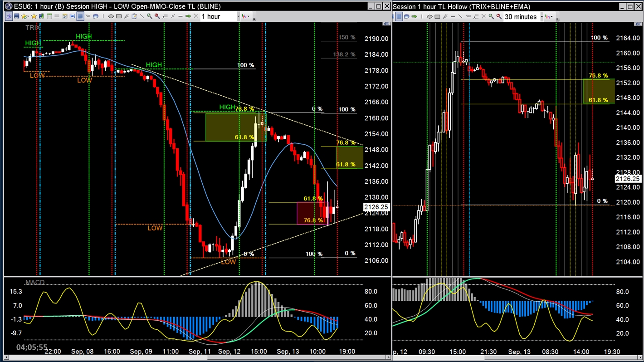Click the Save chart icon on the left toolbar

coord(16,16)
